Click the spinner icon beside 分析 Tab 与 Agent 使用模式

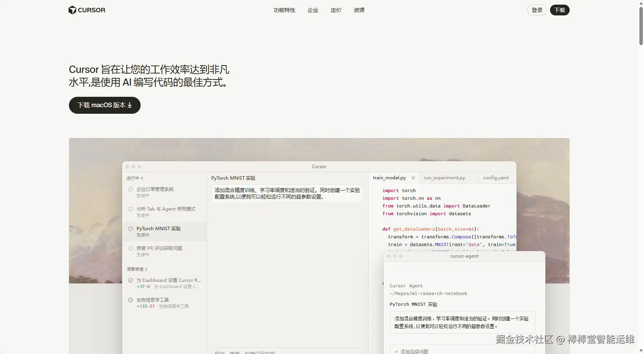[131, 209]
